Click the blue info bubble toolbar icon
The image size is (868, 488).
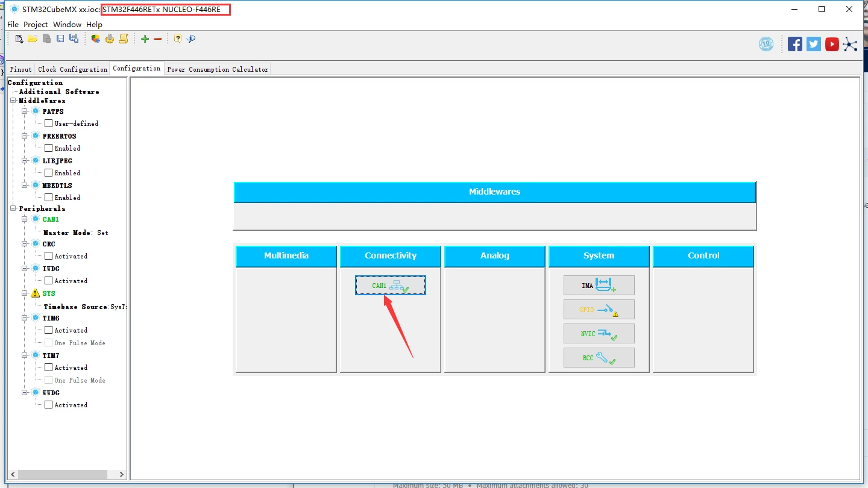pyautogui.click(x=191, y=39)
